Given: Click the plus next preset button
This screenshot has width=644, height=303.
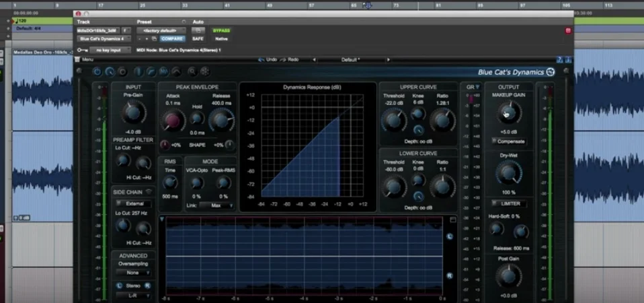Looking at the screenshot, I should (x=147, y=38).
